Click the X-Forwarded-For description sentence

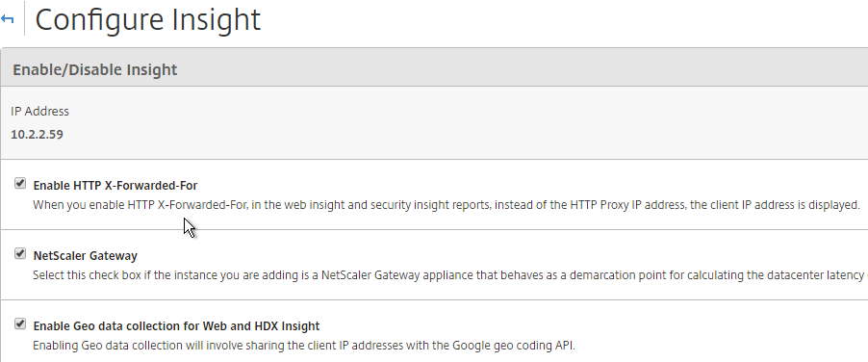point(447,205)
